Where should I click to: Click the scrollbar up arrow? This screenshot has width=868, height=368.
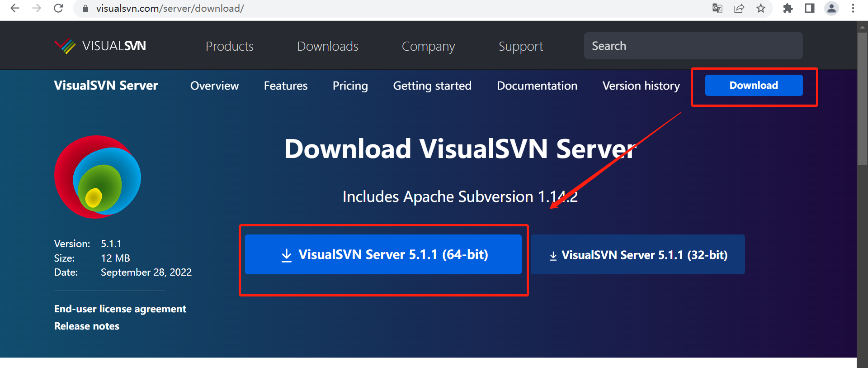[x=862, y=27]
